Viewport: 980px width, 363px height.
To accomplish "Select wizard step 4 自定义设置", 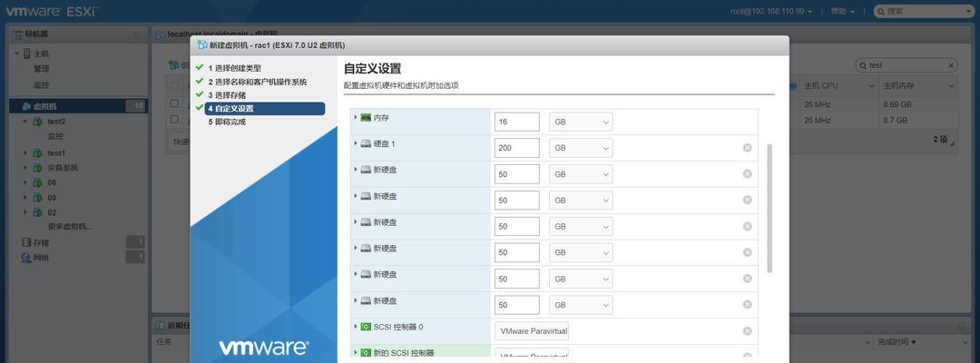I will 265,109.
